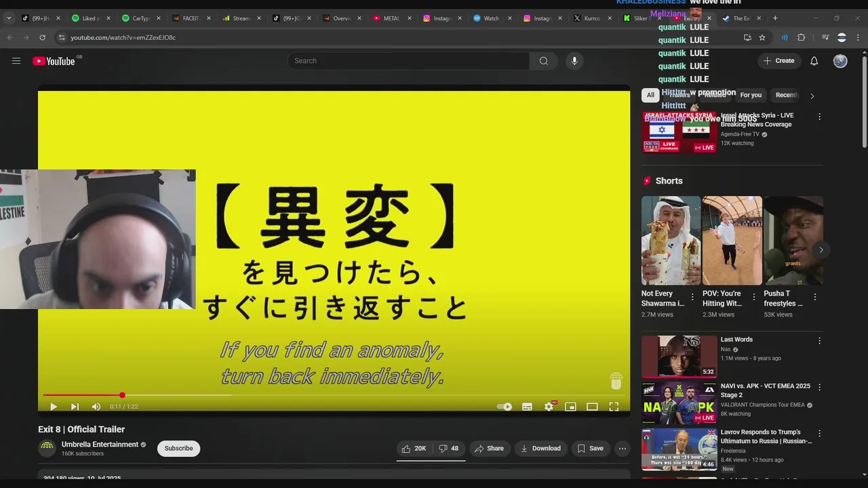Show next Shorts with the chevron

coord(821,250)
